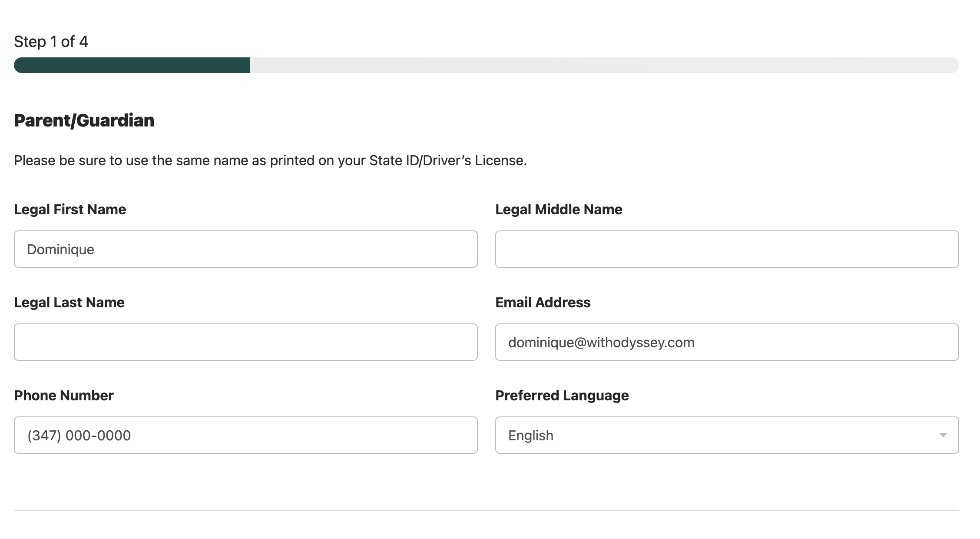Image resolution: width=980 pixels, height=539 pixels.
Task: Click the step progress bar
Action: point(487,65)
